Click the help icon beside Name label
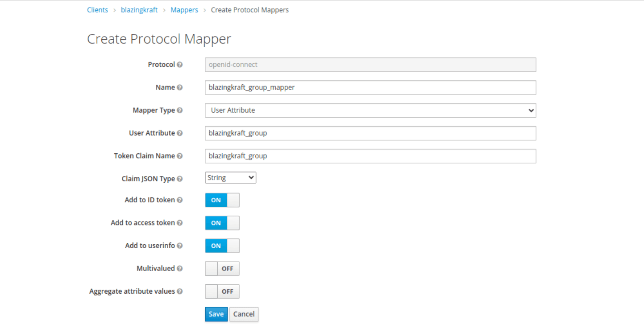 coord(179,88)
